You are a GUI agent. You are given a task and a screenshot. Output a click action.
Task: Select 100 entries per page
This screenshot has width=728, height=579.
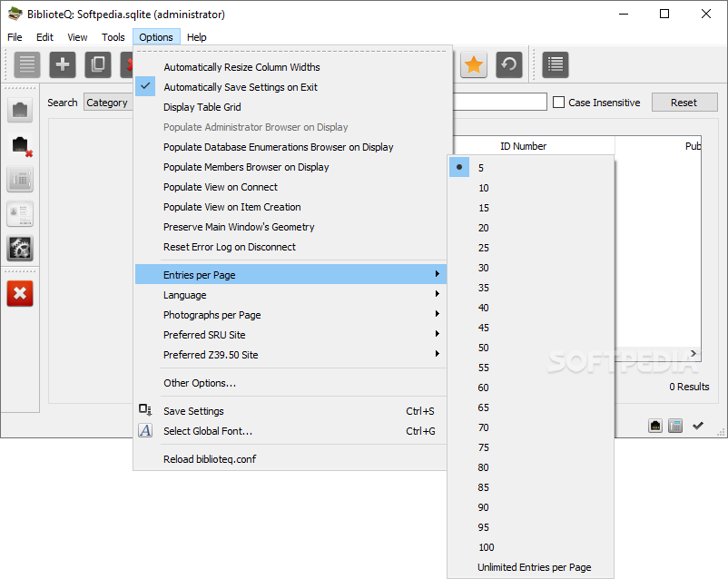coord(531,547)
